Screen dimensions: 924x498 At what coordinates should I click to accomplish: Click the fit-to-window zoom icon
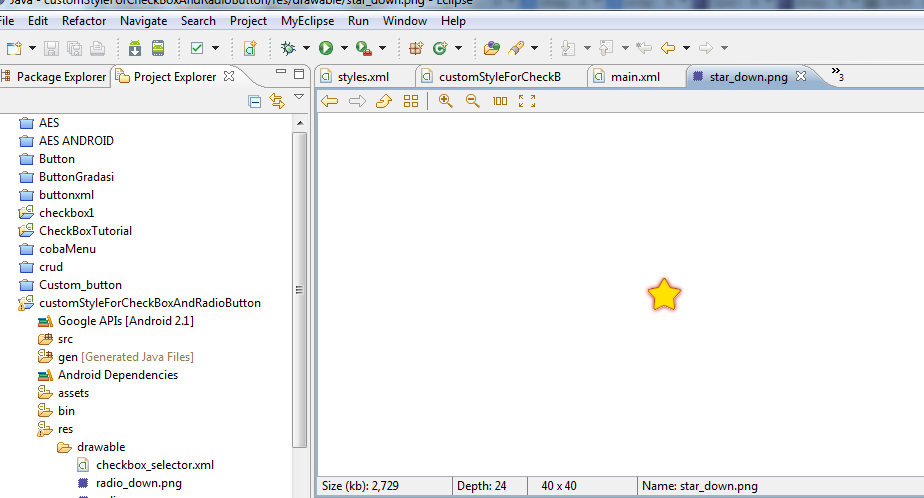[x=527, y=101]
